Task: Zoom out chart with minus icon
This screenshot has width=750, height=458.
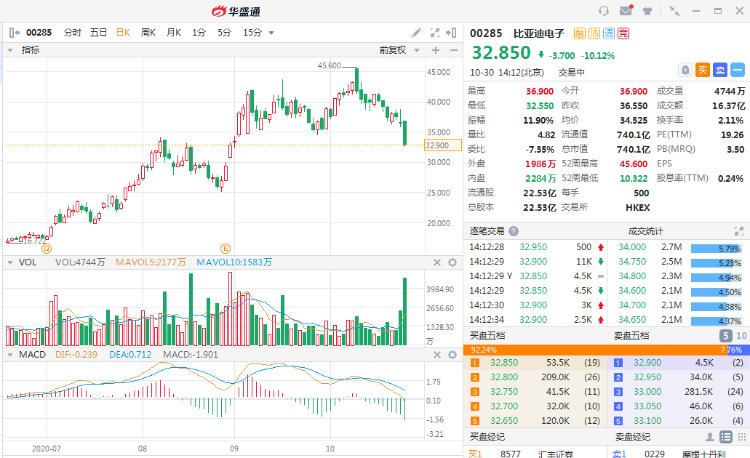Action: click(x=453, y=50)
